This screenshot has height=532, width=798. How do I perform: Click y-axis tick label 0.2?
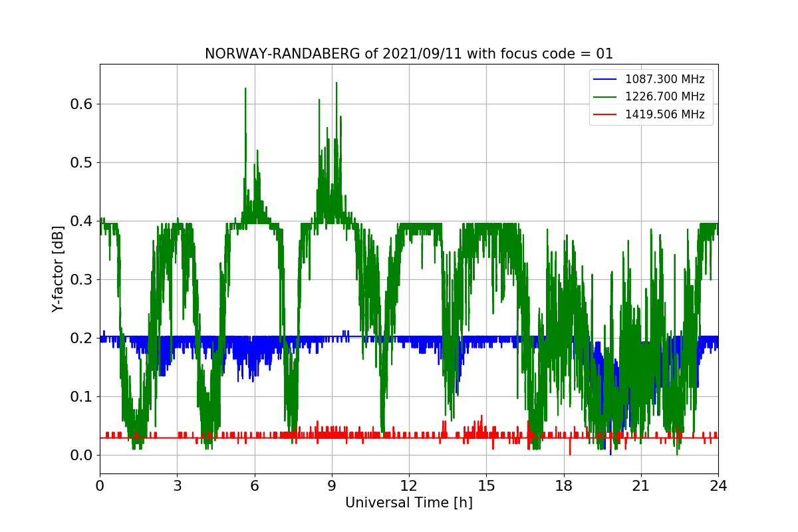click(81, 338)
